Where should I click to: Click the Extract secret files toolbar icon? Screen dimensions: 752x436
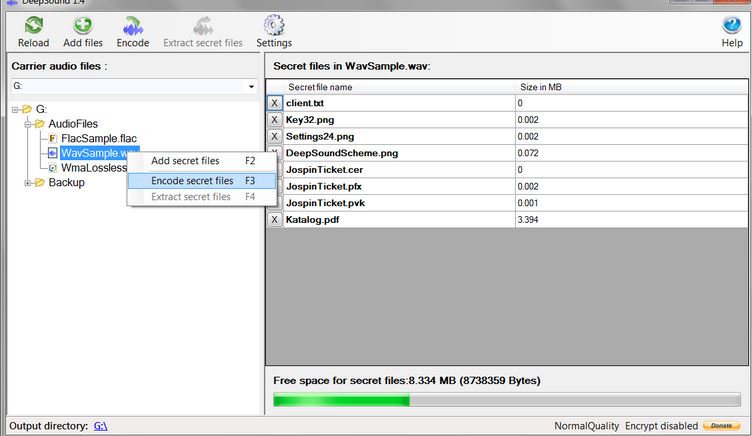pos(203,26)
